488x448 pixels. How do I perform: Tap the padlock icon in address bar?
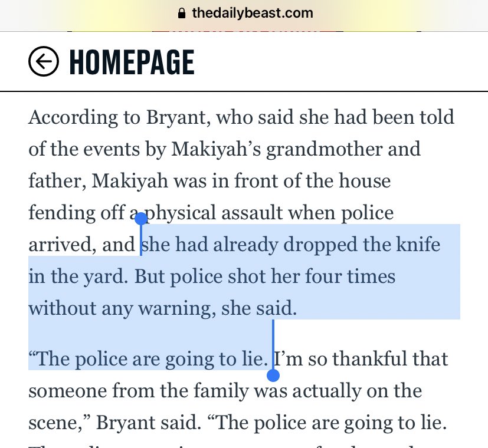point(181,14)
